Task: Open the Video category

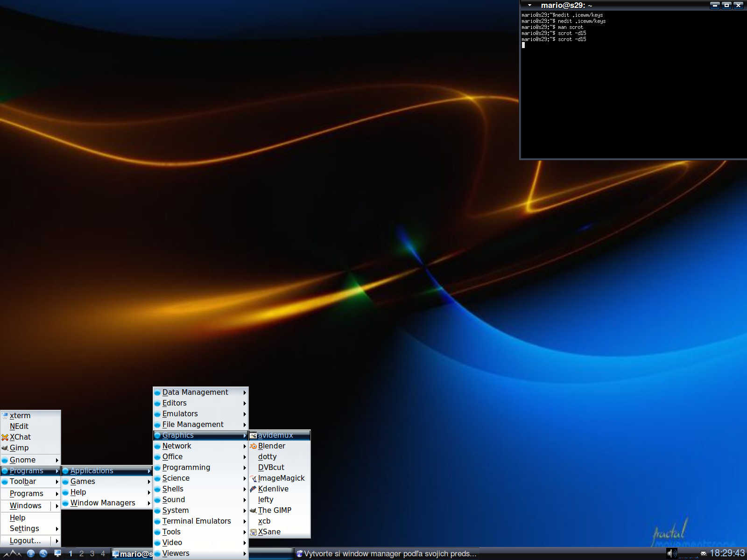Action: [201, 542]
